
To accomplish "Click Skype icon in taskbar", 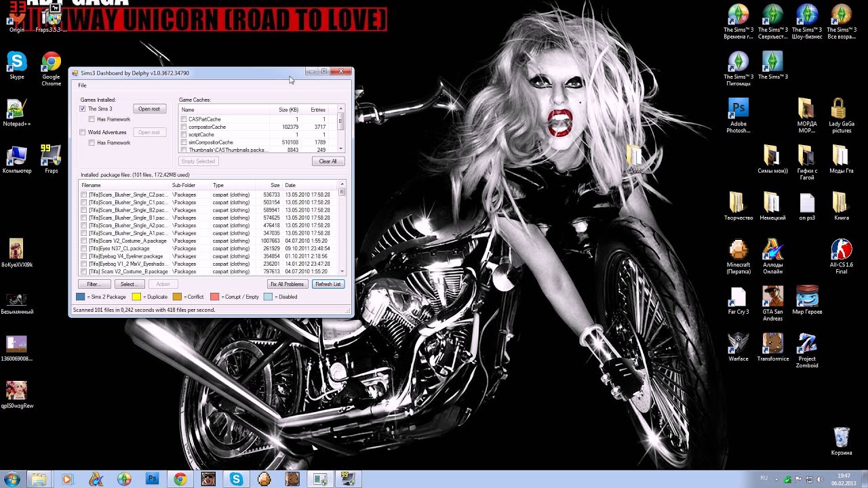I will click(236, 479).
